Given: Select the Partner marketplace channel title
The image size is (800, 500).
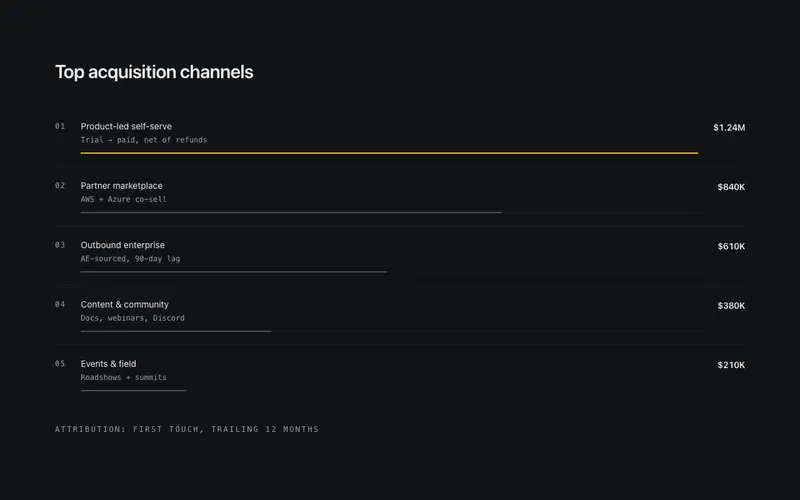Looking at the screenshot, I should tap(121, 186).
